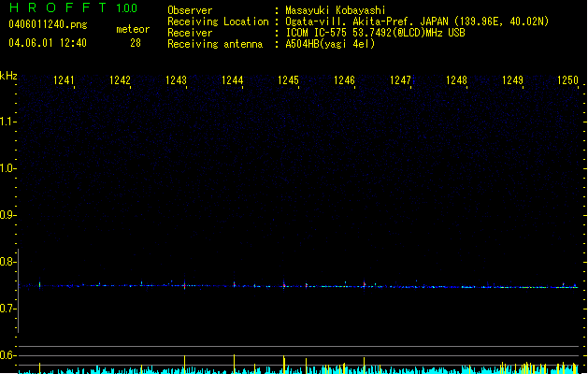Click the kHz axis unit label
Viewport: 588px width, 374px height.
coord(8,76)
